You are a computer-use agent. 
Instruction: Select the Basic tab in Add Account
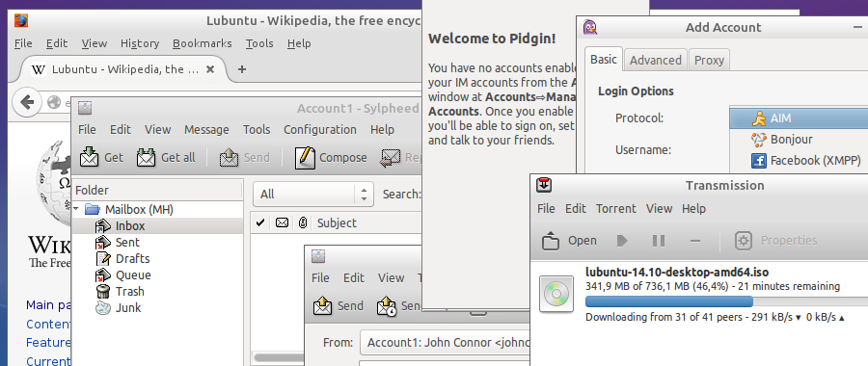(604, 59)
